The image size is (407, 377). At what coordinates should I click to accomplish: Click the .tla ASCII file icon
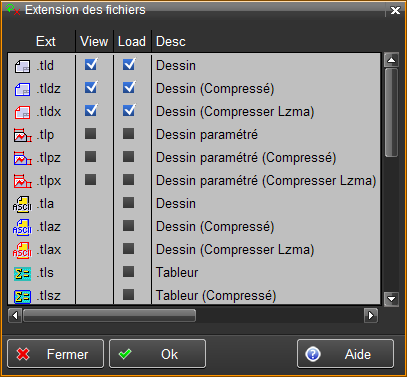tap(22, 204)
